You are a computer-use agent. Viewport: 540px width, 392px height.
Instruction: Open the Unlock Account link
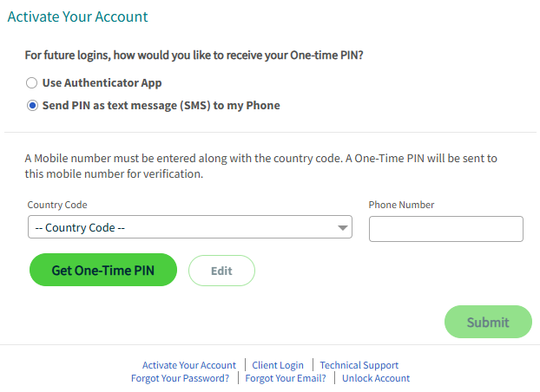point(376,378)
